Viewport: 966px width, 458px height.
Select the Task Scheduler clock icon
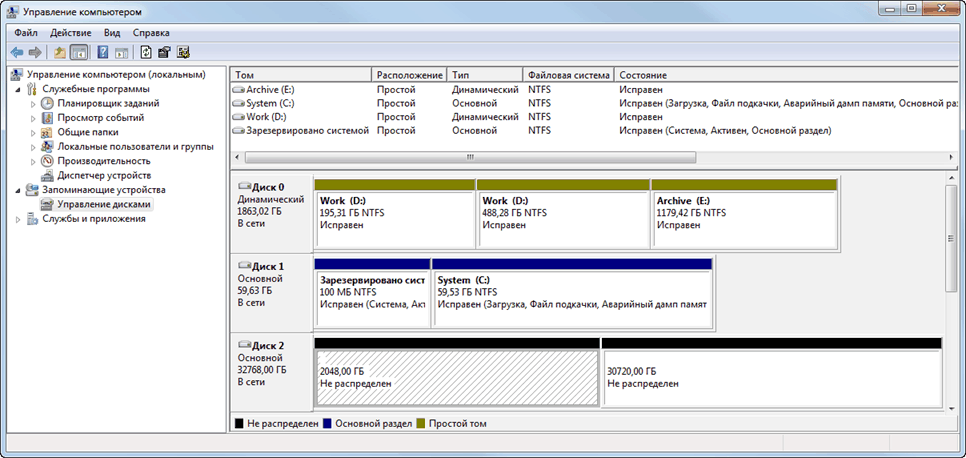(47, 103)
